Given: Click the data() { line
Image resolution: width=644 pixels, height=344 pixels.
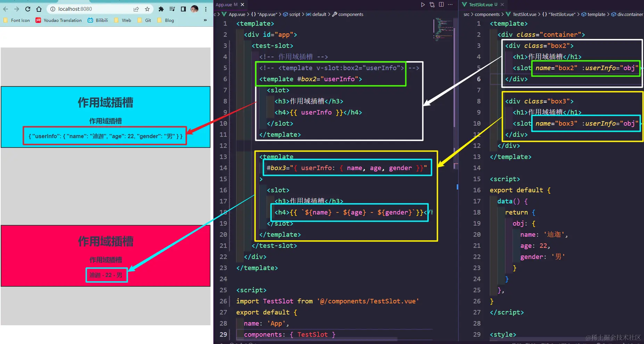Looking at the screenshot, I should point(513,201).
